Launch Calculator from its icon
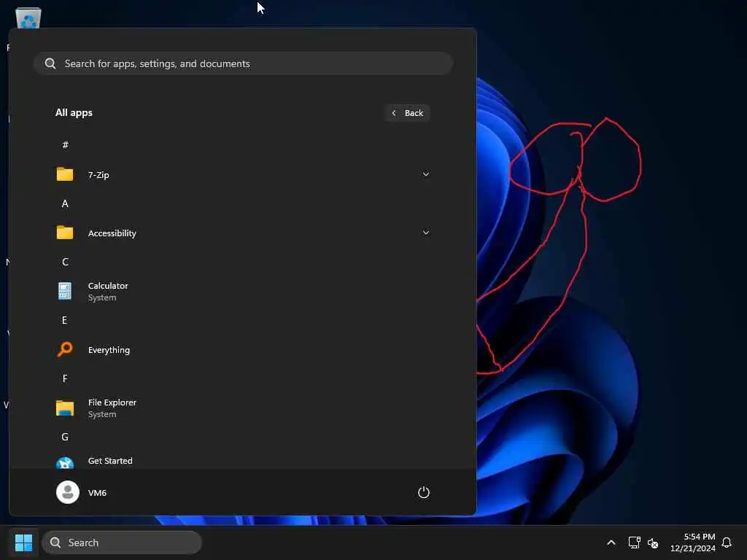The height and width of the screenshot is (560, 747). [x=65, y=291]
